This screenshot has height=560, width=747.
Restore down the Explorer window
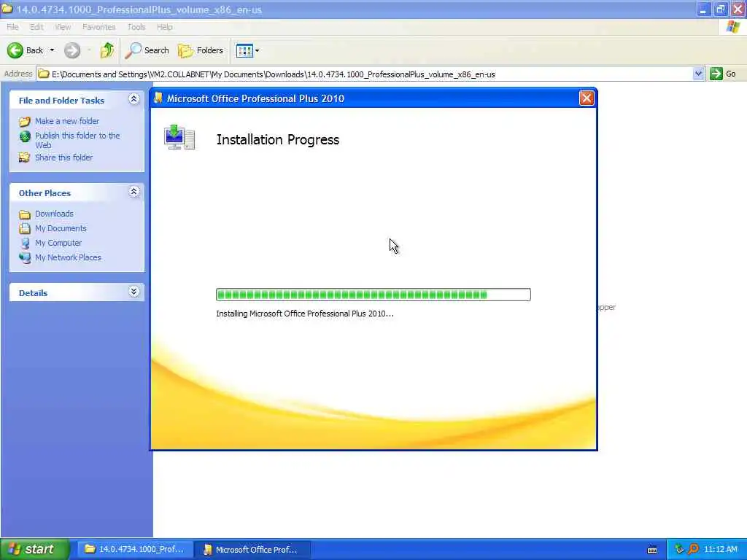720,9
